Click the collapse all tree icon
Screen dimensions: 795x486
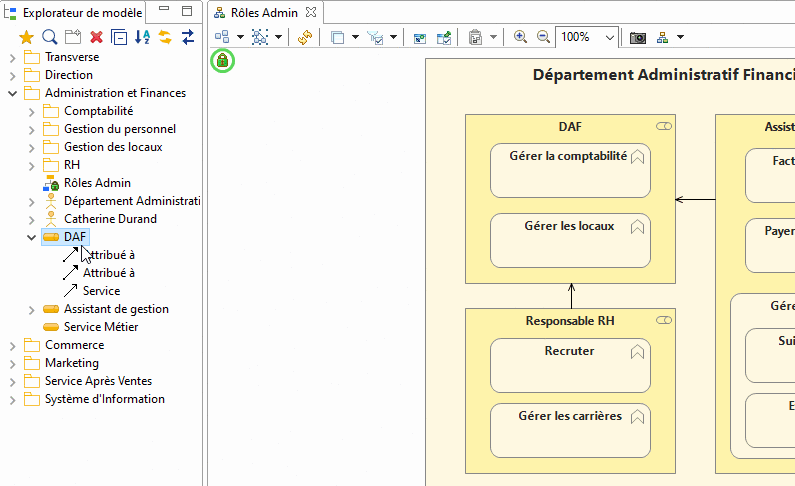[x=119, y=37]
